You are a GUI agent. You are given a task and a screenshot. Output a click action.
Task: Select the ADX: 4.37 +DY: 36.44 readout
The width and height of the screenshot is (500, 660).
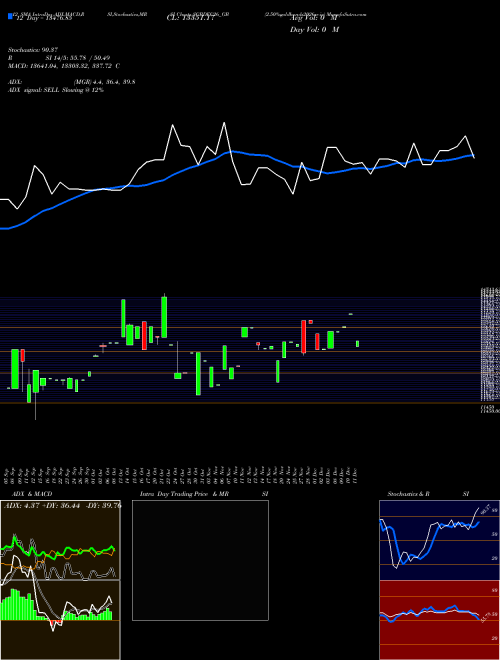[x=62, y=506]
